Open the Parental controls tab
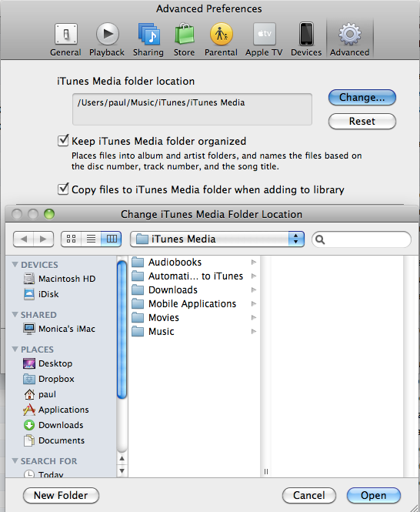420x512 pixels. tap(221, 40)
